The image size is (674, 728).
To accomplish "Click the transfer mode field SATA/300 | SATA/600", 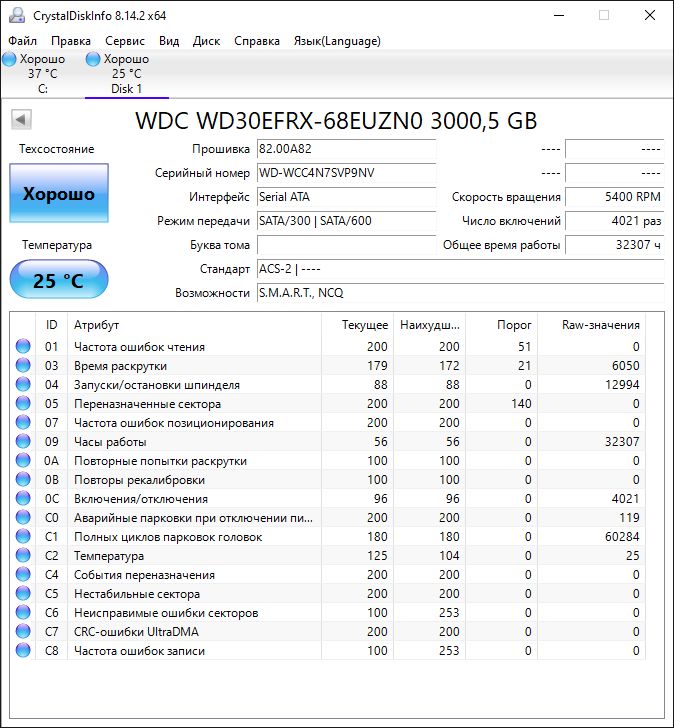I will (x=346, y=221).
